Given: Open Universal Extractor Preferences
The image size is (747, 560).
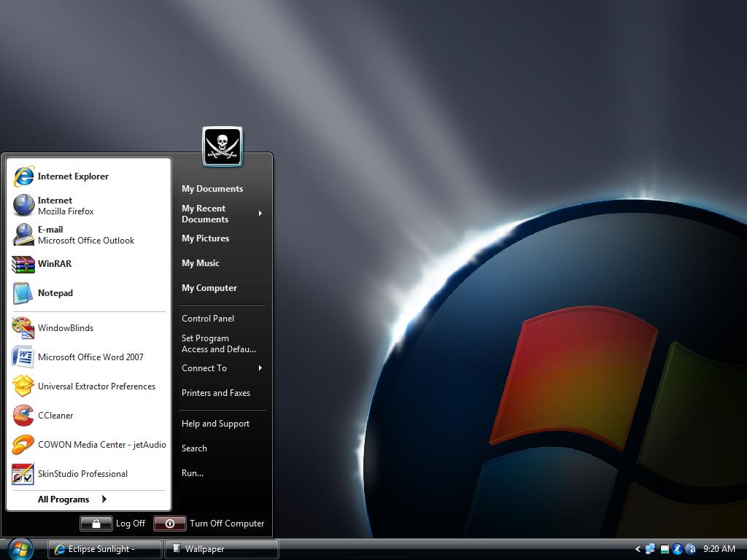Looking at the screenshot, I should click(96, 386).
